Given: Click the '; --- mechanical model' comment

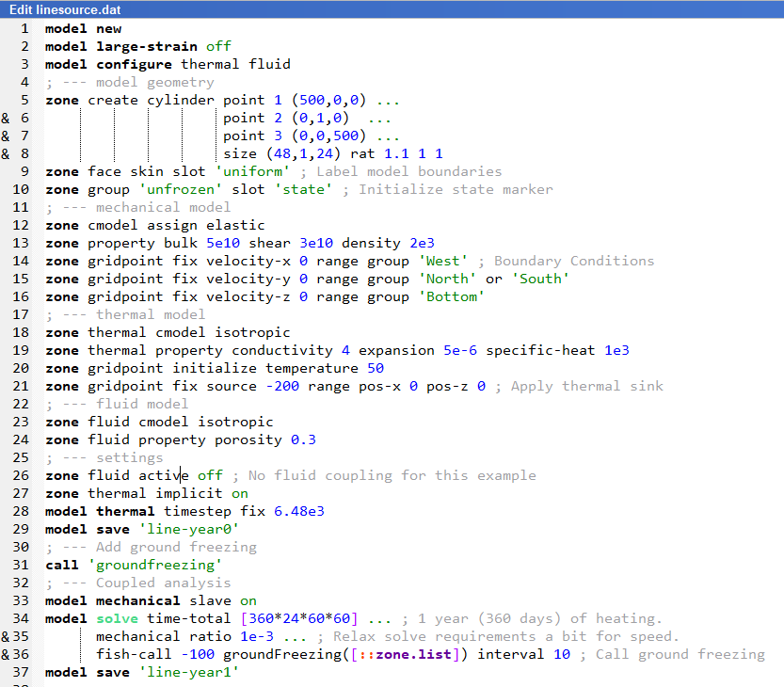Looking at the screenshot, I should pos(138,207).
